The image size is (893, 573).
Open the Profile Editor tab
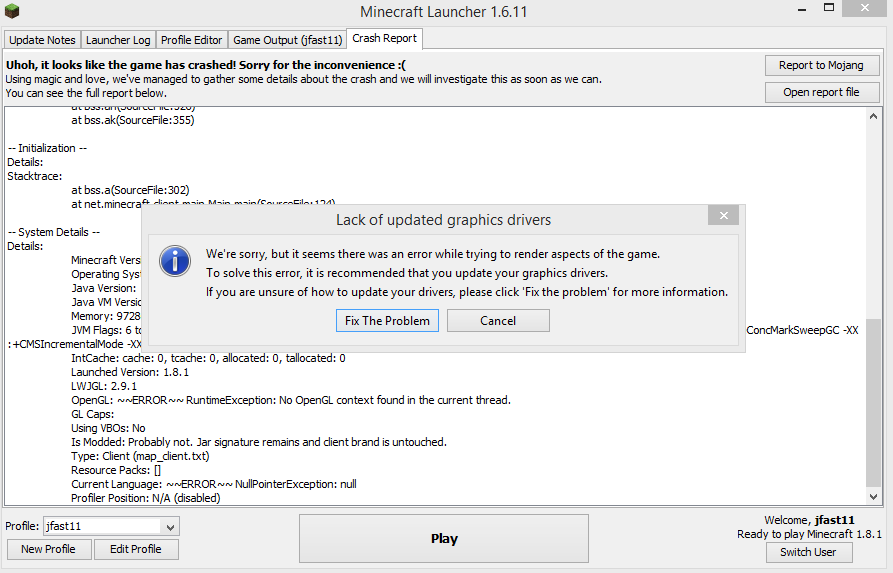[191, 40]
